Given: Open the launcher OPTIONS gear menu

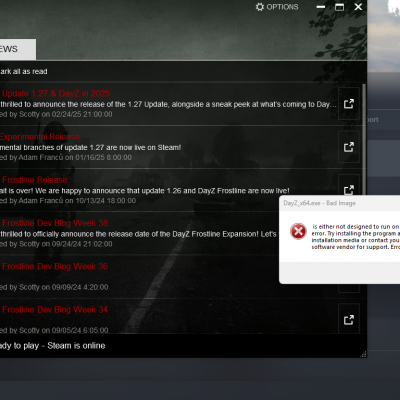Looking at the screenshot, I should (x=277, y=7).
